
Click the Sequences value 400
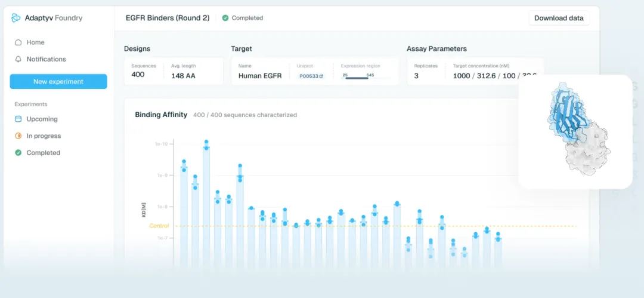pyautogui.click(x=138, y=75)
